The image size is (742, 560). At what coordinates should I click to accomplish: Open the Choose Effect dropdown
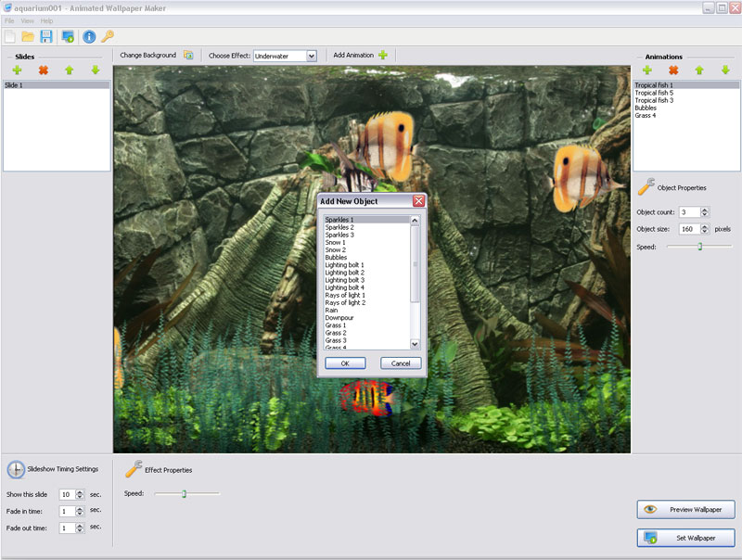312,56
